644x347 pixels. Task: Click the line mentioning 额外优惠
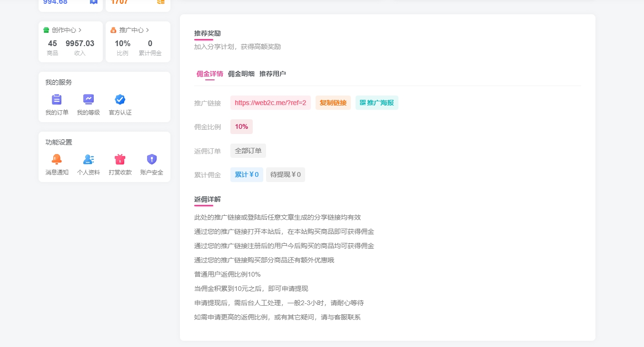coord(264,260)
